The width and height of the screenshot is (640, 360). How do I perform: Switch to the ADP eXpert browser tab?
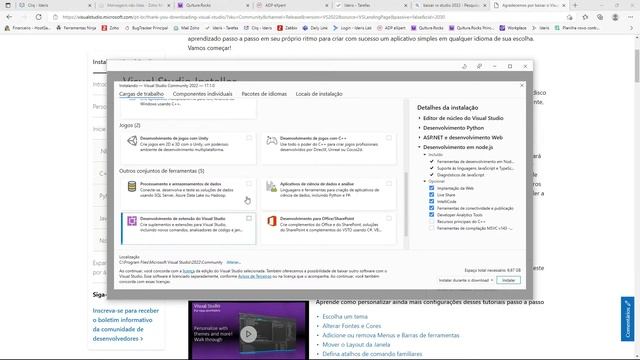point(292,5)
